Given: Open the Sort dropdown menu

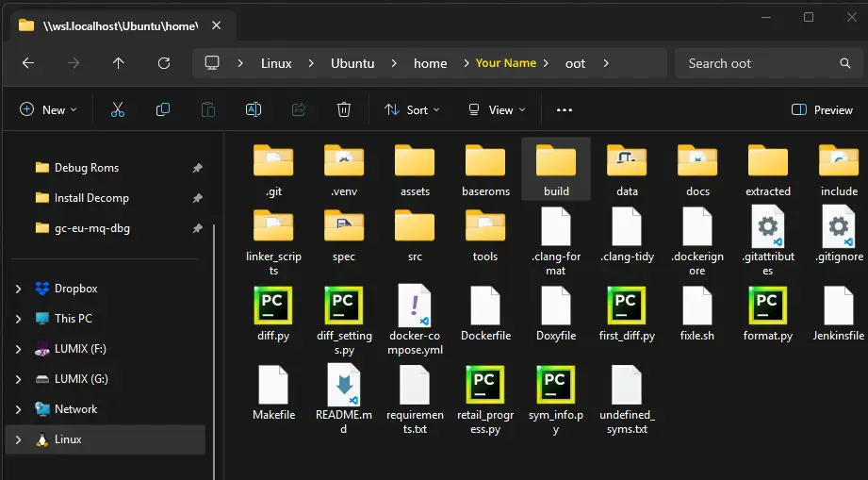Looking at the screenshot, I should pyautogui.click(x=413, y=109).
